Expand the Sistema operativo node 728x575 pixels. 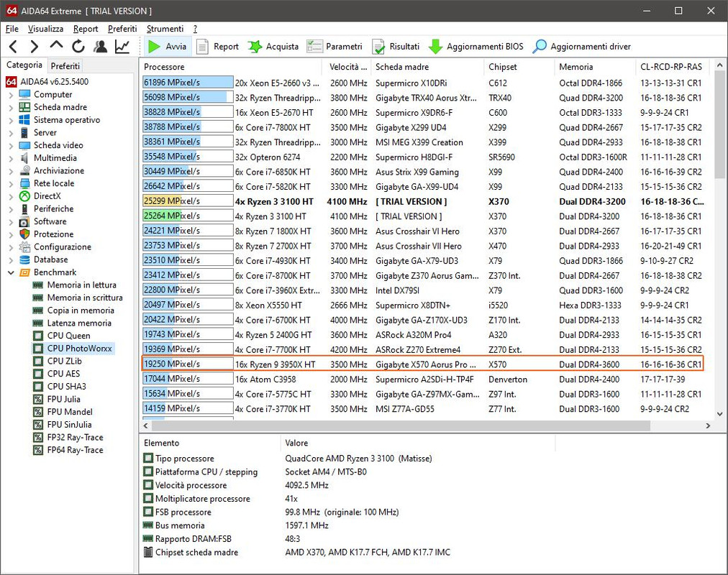[11, 121]
